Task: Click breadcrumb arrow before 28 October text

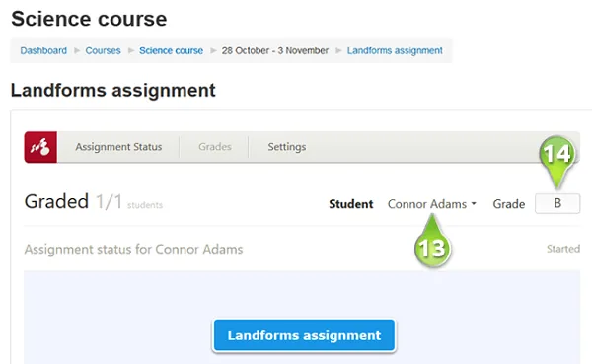Action: coord(213,50)
